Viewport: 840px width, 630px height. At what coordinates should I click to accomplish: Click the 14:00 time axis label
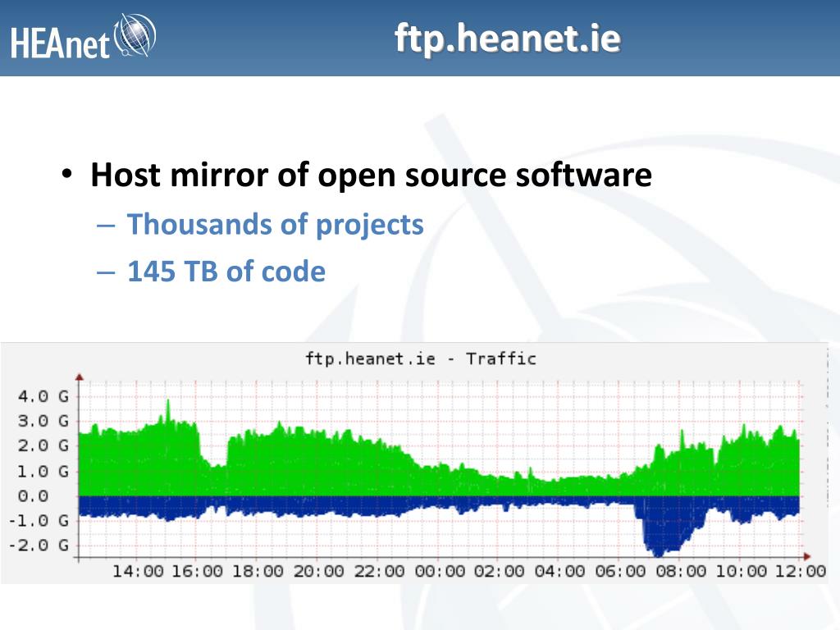[x=138, y=571]
